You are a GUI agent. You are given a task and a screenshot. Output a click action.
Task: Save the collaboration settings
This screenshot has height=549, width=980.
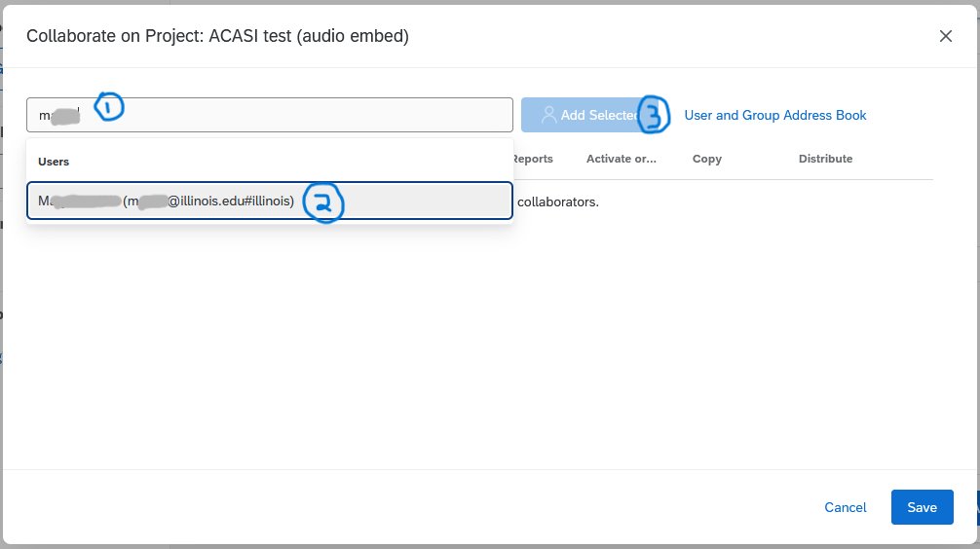922,507
